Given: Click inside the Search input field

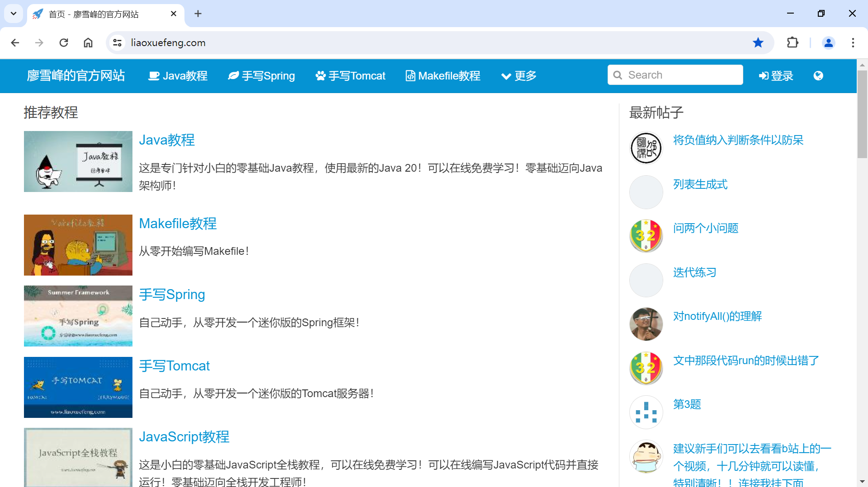Looking at the screenshot, I should 678,75.
